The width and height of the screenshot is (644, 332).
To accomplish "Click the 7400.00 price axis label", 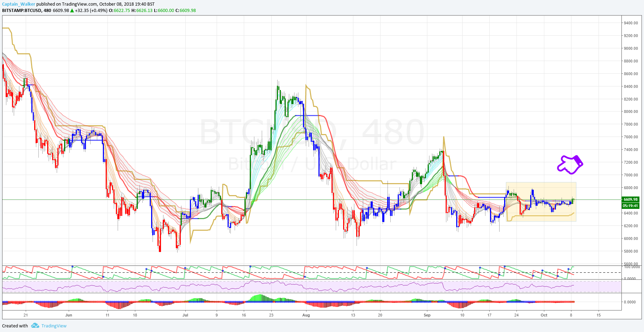I will [631, 150].
